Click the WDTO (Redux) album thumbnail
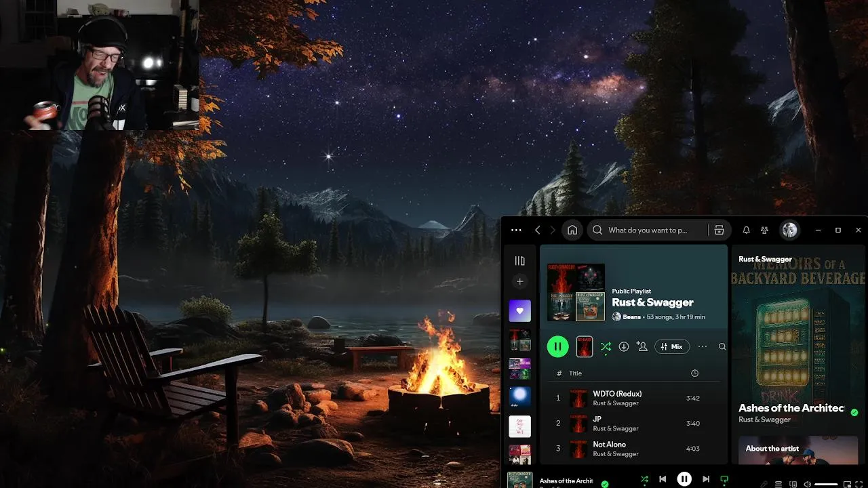This screenshot has height=488, width=868. 578,398
